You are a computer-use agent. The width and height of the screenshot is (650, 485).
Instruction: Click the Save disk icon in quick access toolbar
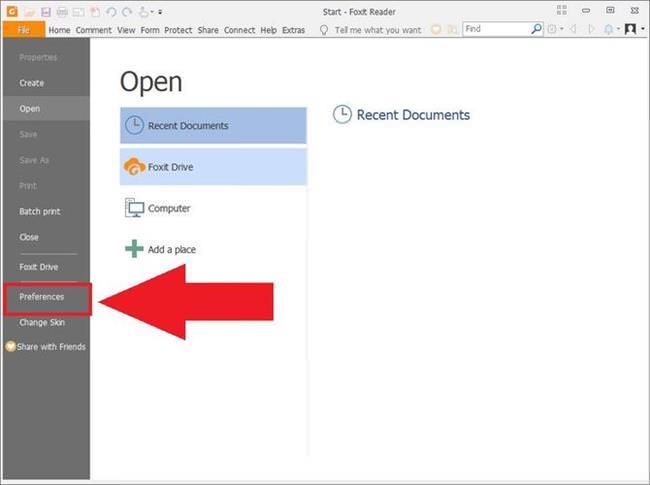(46, 12)
